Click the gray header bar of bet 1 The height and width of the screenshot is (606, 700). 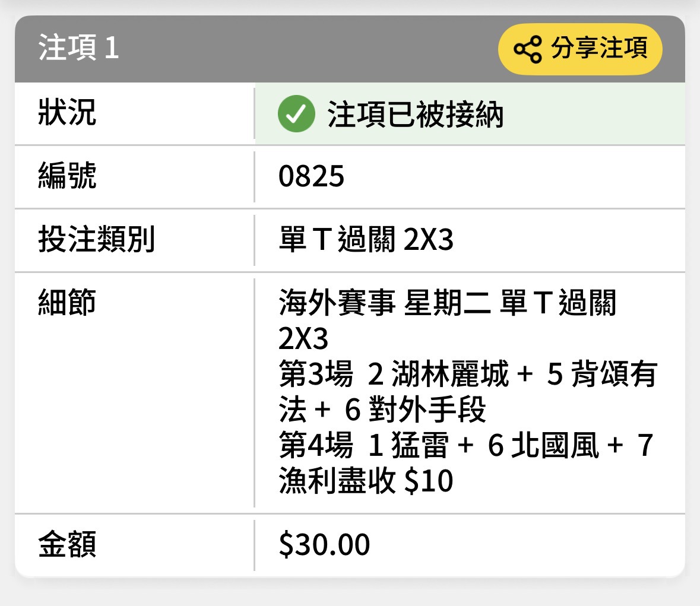click(350, 49)
